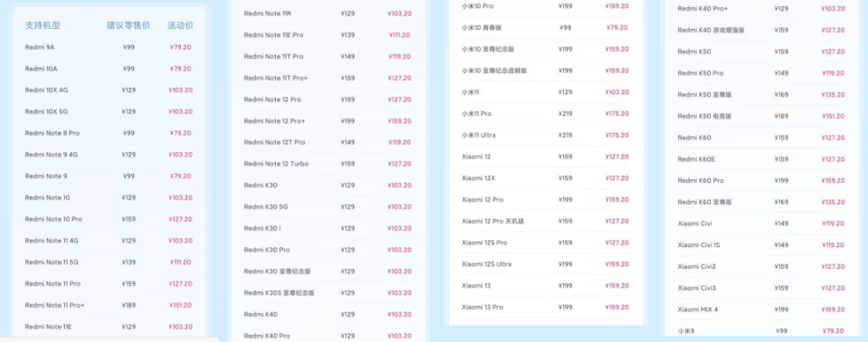Click Redmi Note 11 Pro+ promo price ¥151.20

(181, 305)
